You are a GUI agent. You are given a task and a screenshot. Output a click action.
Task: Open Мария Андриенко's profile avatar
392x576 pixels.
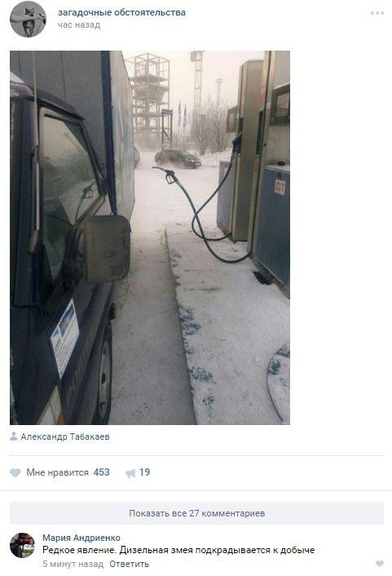22,546
